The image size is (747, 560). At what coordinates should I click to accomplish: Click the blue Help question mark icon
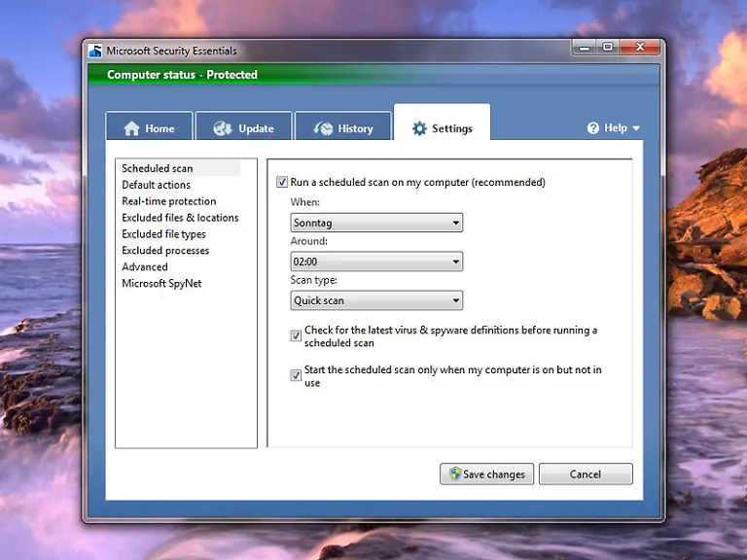pos(592,128)
